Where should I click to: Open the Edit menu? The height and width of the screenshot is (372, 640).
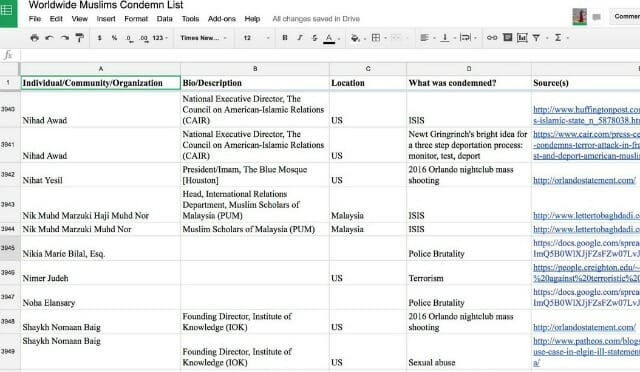point(56,19)
